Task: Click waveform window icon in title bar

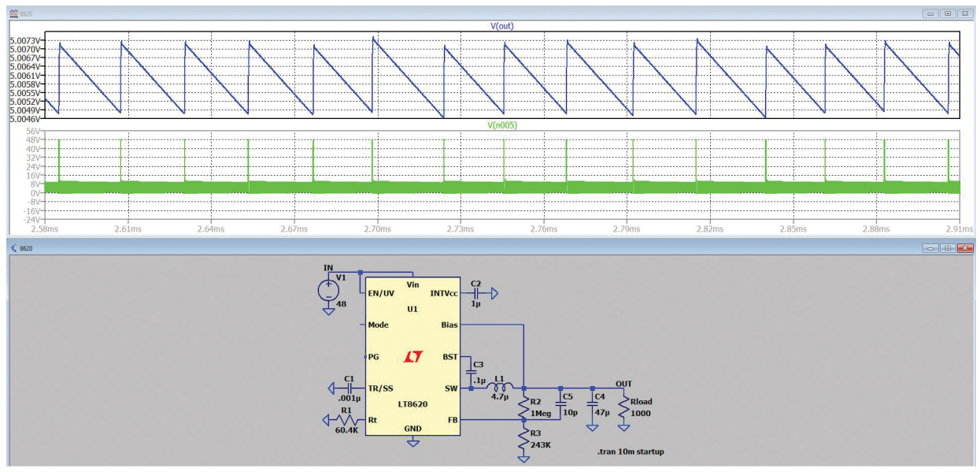Action: tap(14, 13)
